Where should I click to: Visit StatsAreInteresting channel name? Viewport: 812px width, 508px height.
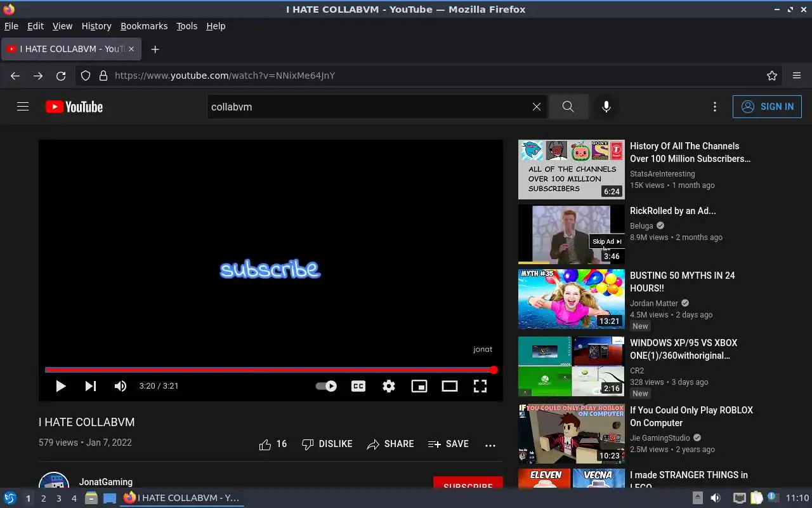point(662,173)
